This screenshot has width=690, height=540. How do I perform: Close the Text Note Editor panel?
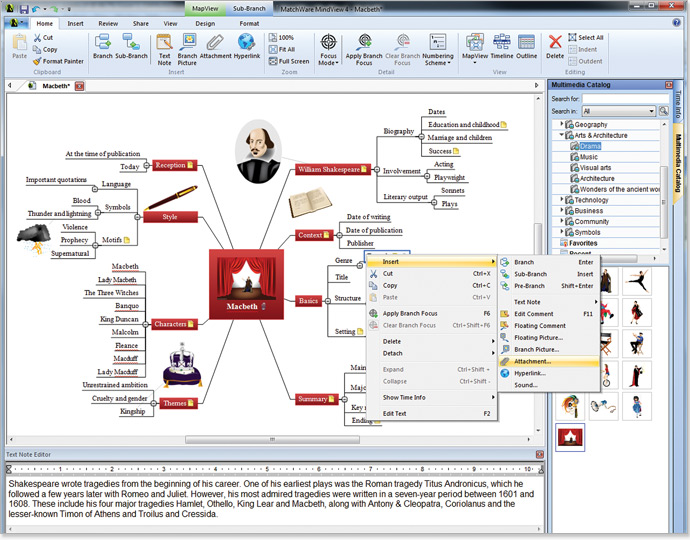click(540, 454)
